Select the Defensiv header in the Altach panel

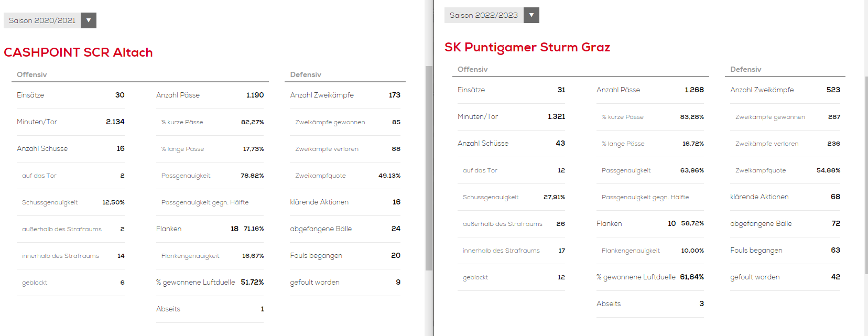click(306, 74)
